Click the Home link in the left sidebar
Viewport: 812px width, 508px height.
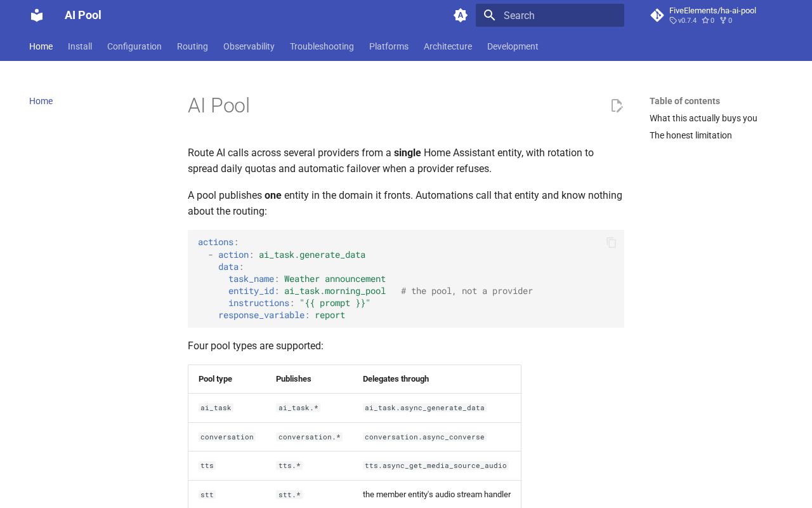coord(41,101)
